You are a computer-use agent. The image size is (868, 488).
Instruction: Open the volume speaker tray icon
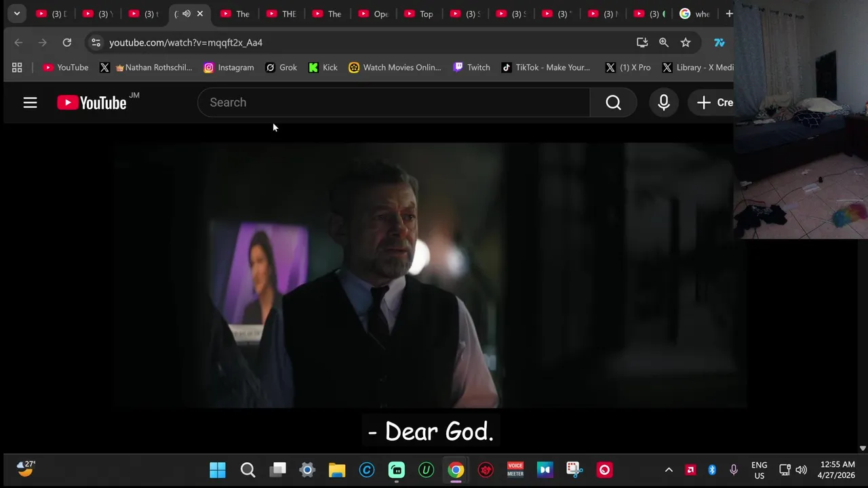click(x=801, y=470)
